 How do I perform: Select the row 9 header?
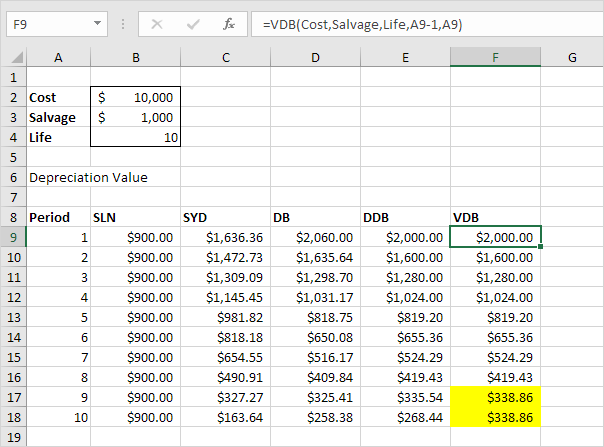point(12,237)
